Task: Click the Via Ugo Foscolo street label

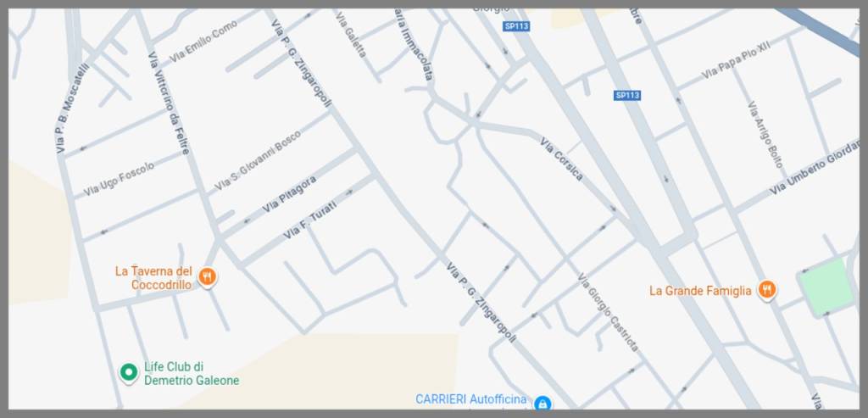Action: pos(119,179)
